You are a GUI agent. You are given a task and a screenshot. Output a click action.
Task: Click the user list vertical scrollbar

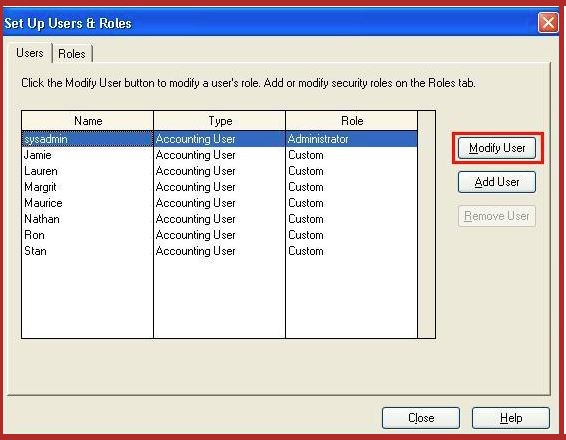[426, 225]
